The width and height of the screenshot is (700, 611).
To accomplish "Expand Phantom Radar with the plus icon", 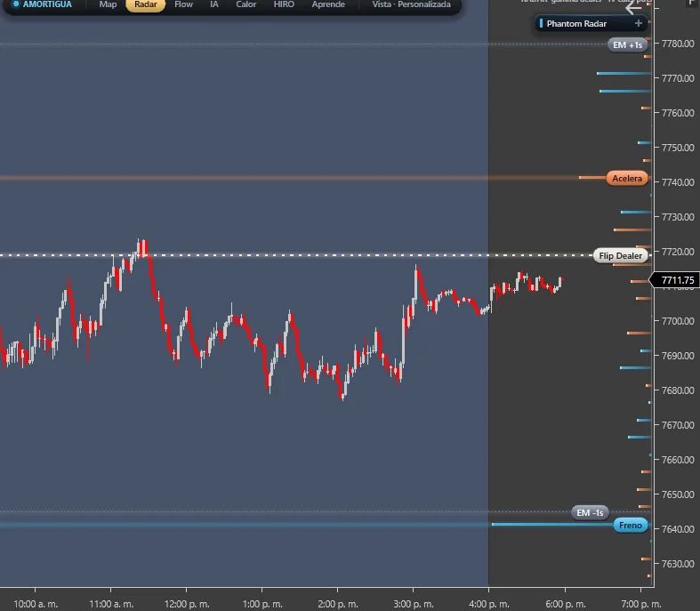I will point(639,23).
